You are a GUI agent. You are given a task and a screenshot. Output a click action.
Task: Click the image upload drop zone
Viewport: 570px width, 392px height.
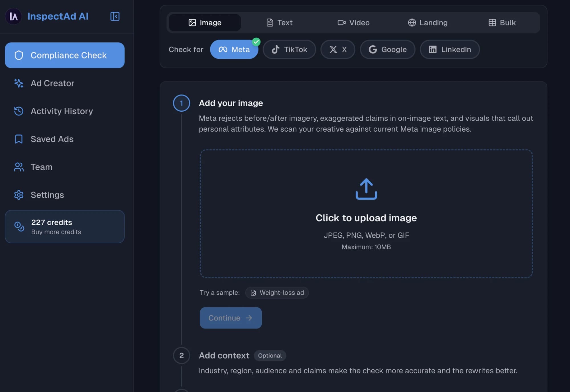tap(366, 214)
